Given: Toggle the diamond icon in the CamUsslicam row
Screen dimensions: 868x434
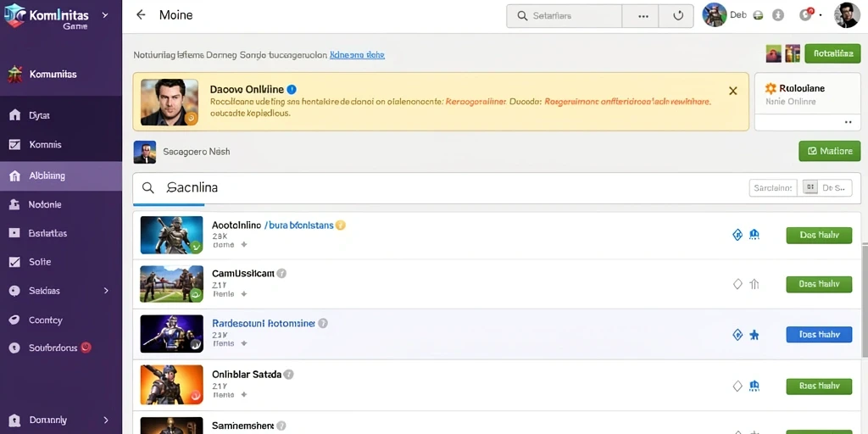Looking at the screenshot, I should pyautogui.click(x=737, y=284).
